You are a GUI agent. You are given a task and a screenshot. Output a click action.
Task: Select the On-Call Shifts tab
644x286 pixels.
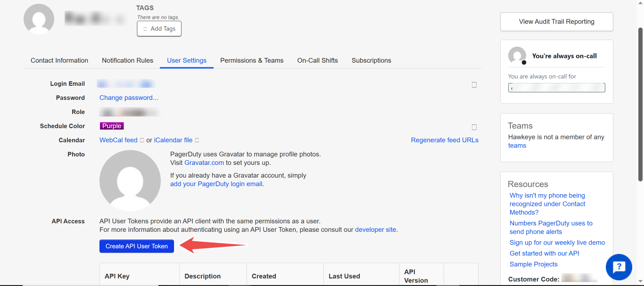(317, 60)
